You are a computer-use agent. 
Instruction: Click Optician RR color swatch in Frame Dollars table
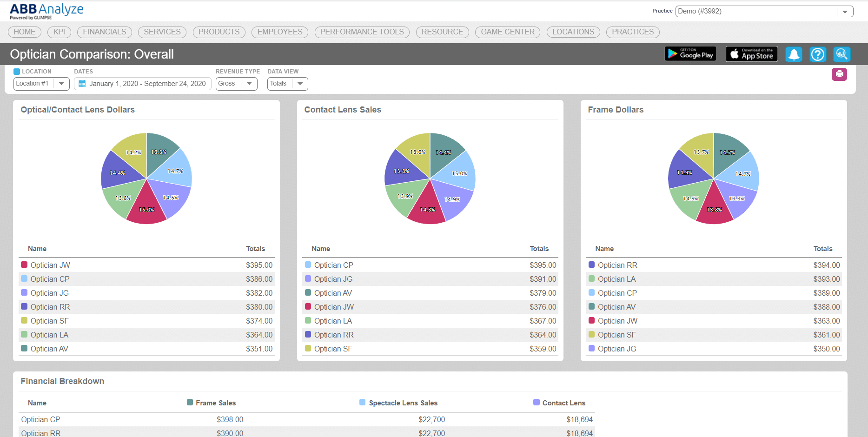pos(591,265)
